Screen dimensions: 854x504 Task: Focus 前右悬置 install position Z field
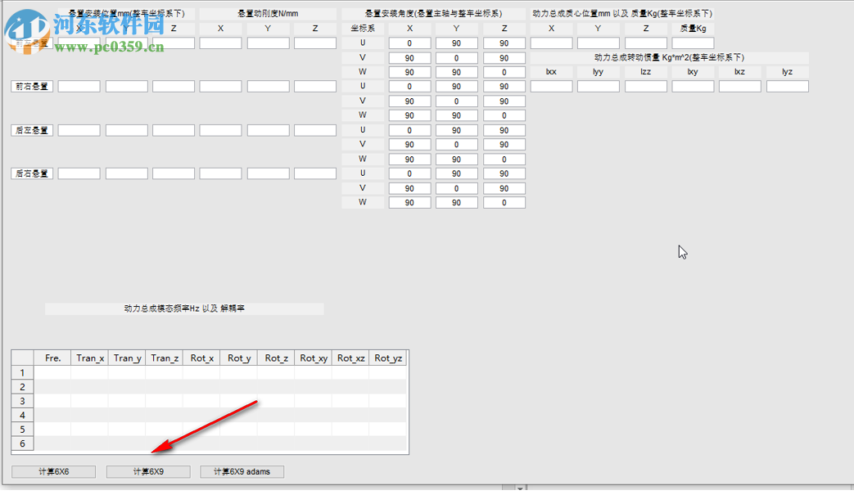click(174, 86)
